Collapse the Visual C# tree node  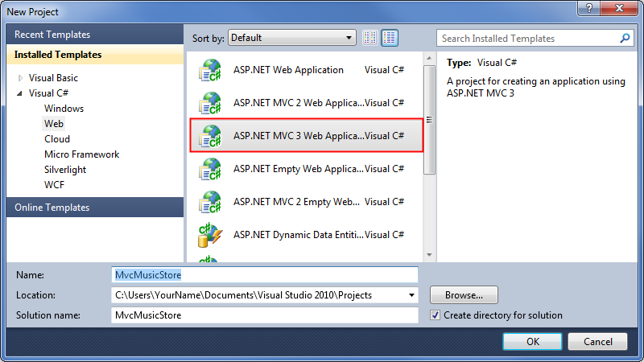pyautogui.click(x=20, y=93)
